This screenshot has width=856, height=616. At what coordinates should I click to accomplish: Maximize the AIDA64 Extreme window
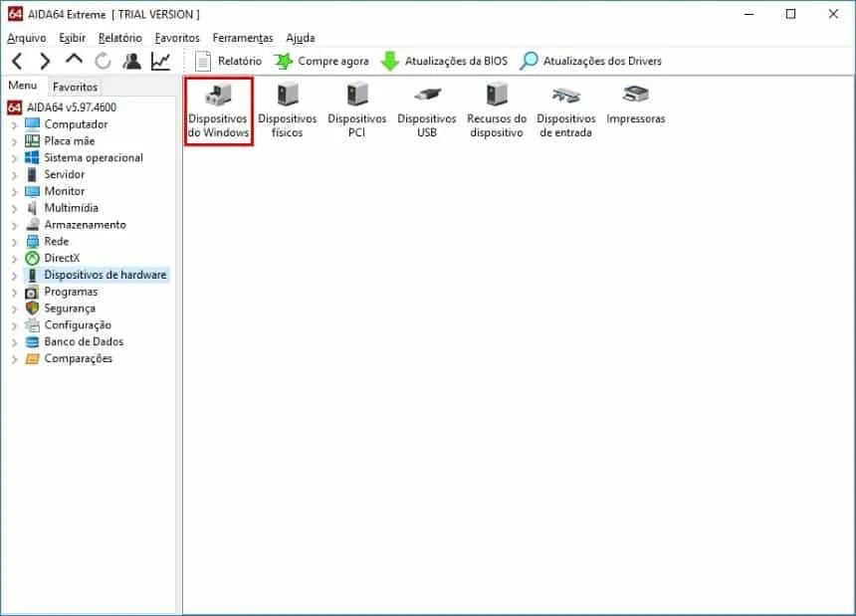(x=790, y=14)
